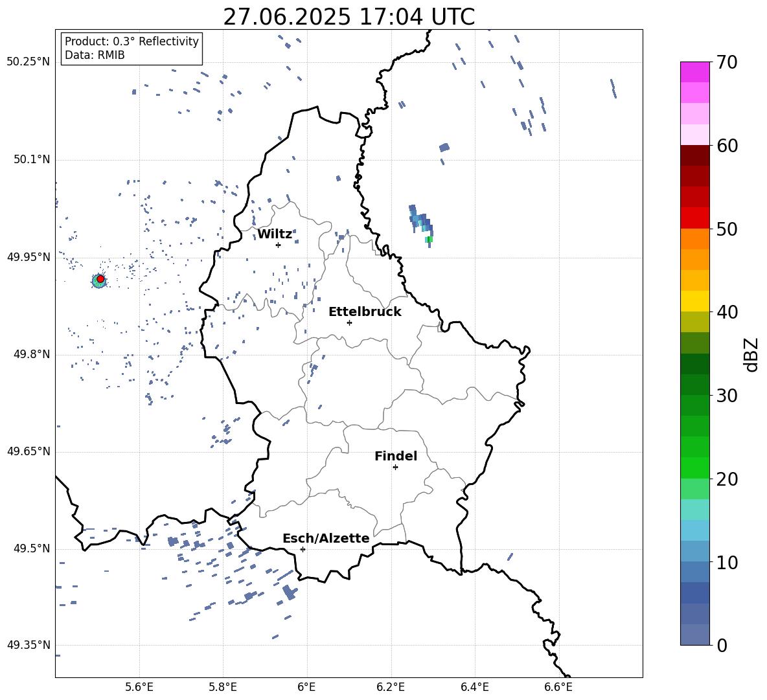
Task: Click the yellow colorbar segment at 40
Action: point(695,301)
